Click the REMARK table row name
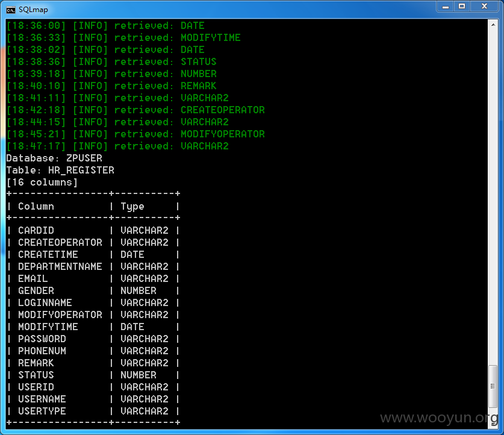The height and width of the screenshot is (435, 504). [36, 363]
